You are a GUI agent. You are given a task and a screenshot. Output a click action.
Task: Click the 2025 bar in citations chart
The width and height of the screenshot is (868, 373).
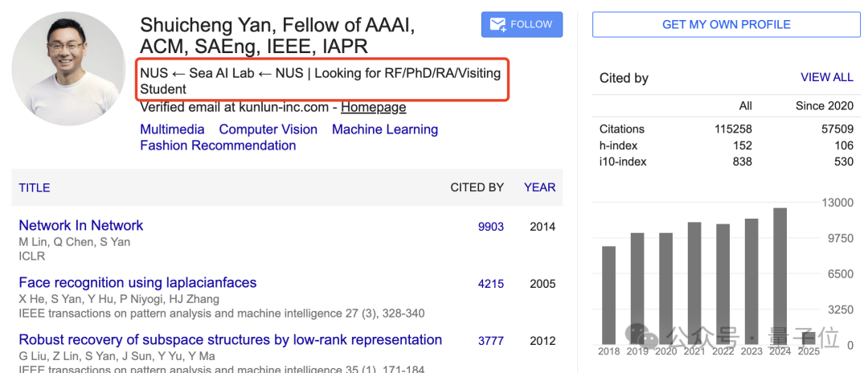coord(809,338)
